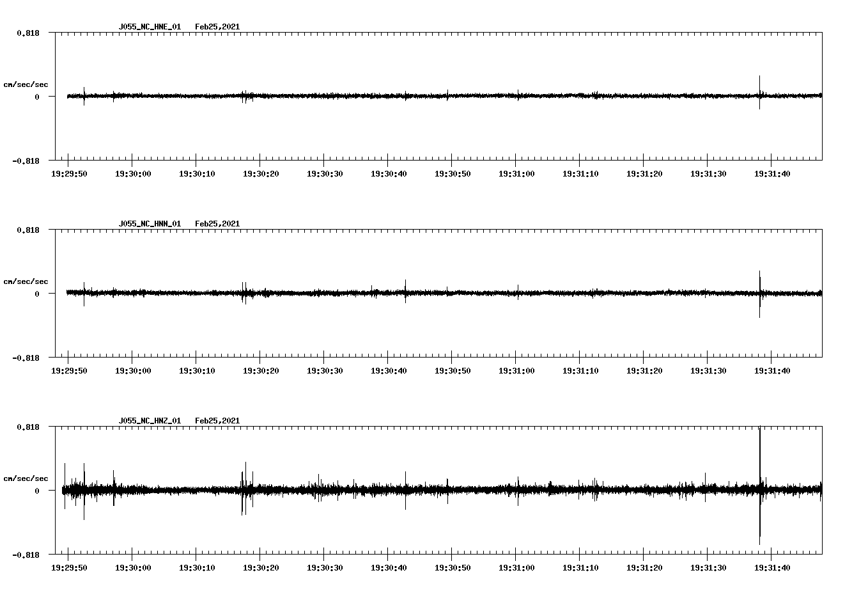Click the cm/sec/sec unit label on top plot

[26, 84]
